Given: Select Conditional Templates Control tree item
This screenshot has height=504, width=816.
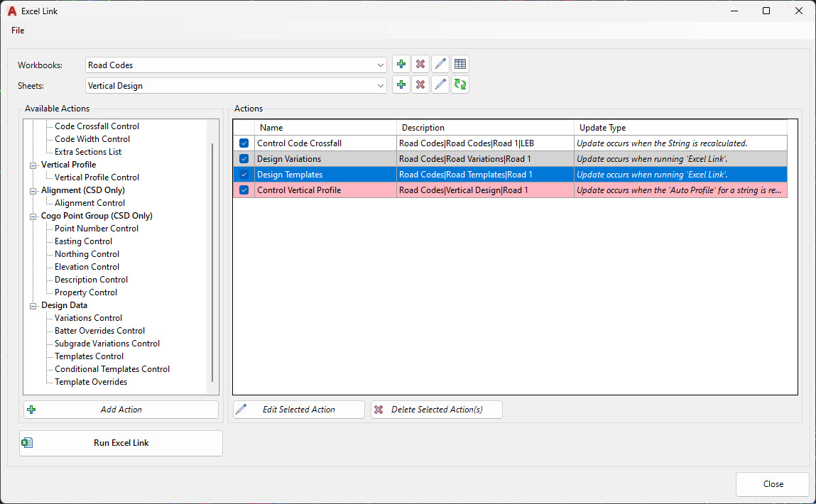Looking at the screenshot, I should point(112,368).
